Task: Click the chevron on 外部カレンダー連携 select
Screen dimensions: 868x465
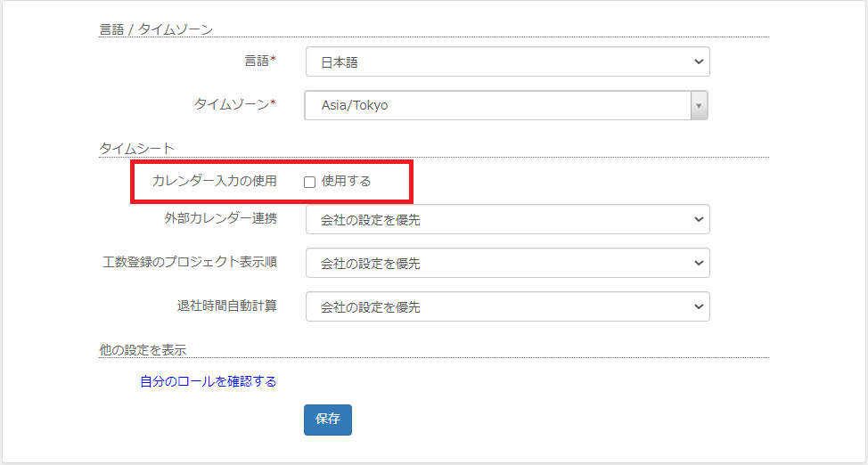Action: click(x=699, y=219)
